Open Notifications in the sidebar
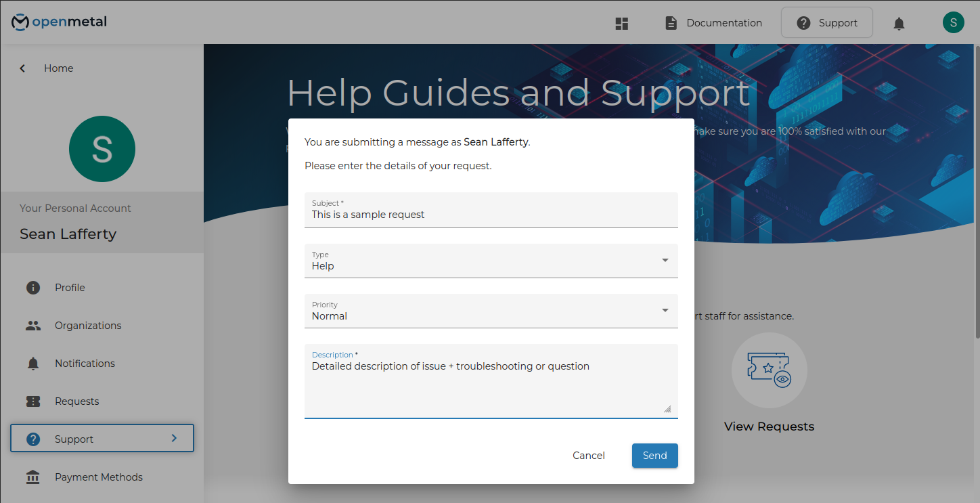980x503 pixels. pyautogui.click(x=85, y=364)
